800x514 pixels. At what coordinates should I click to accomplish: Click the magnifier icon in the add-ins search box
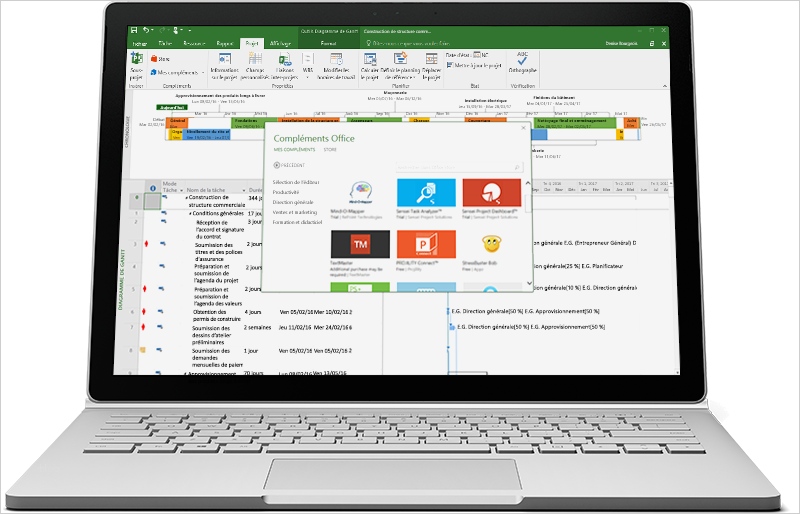(516, 167)
